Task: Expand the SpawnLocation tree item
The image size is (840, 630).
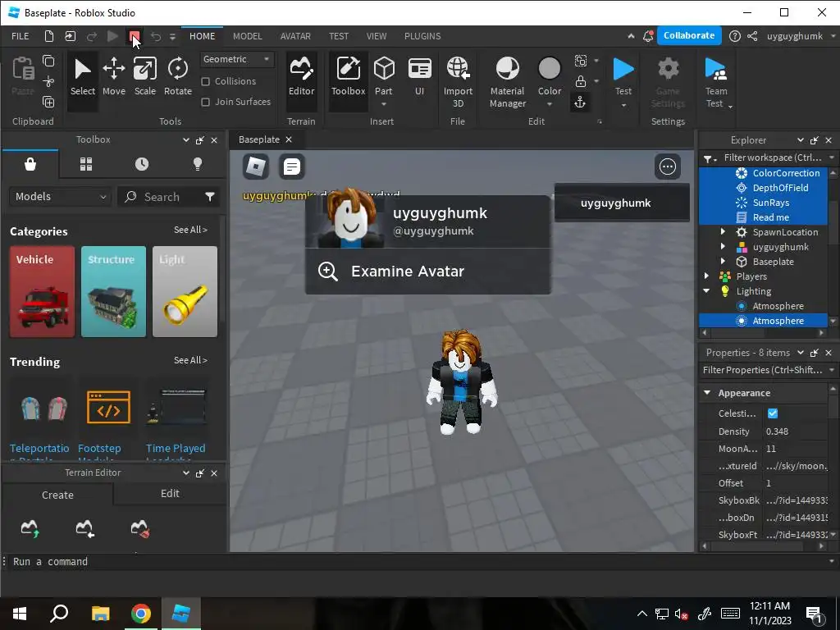Action: coord(723,232)
